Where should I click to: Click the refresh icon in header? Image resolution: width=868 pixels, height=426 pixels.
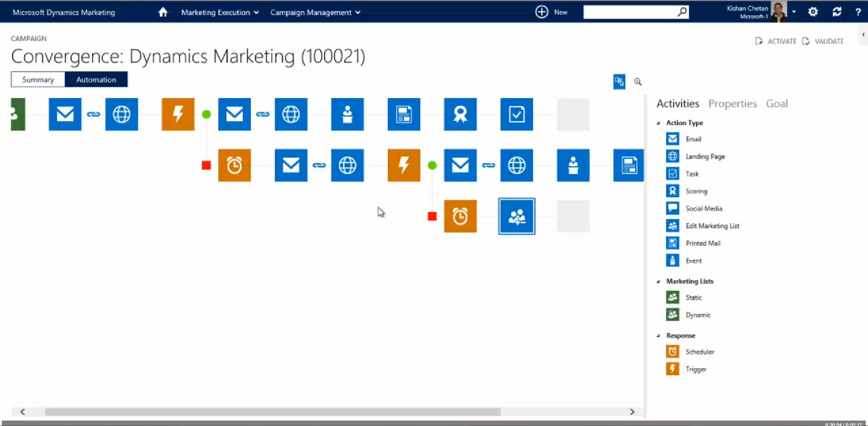click(x=837, y=12)
